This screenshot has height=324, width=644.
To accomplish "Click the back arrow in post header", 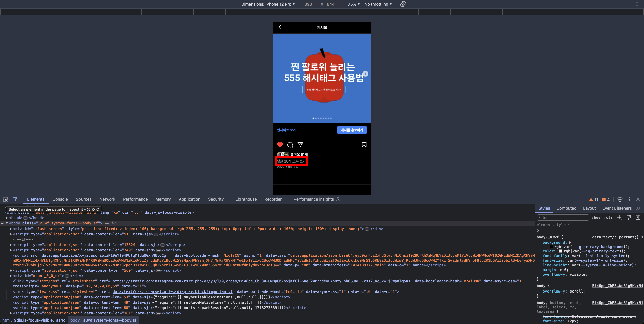I will [x=280, y=27].
